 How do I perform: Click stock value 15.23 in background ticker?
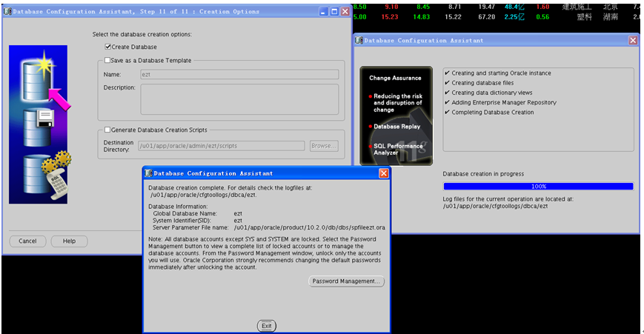389,17
